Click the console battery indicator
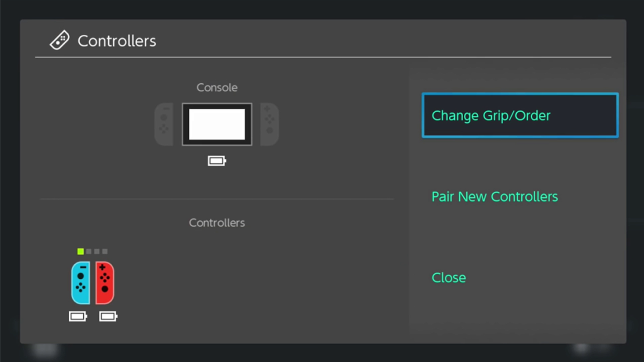644x362 pixels. tap(217, 161)
